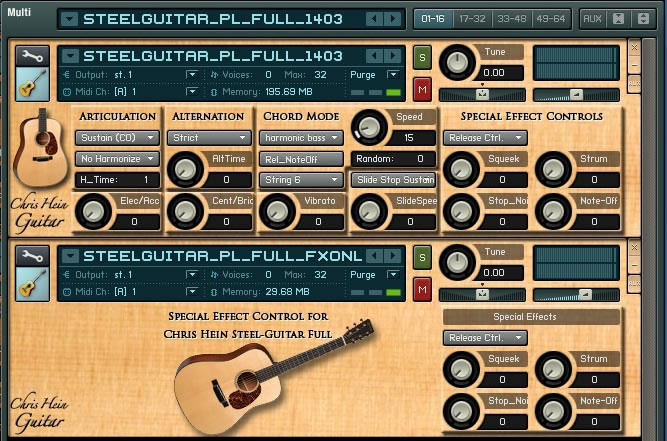Click the pan slider of the 1403 instrument
667x441 pixels.
(482, 94)
